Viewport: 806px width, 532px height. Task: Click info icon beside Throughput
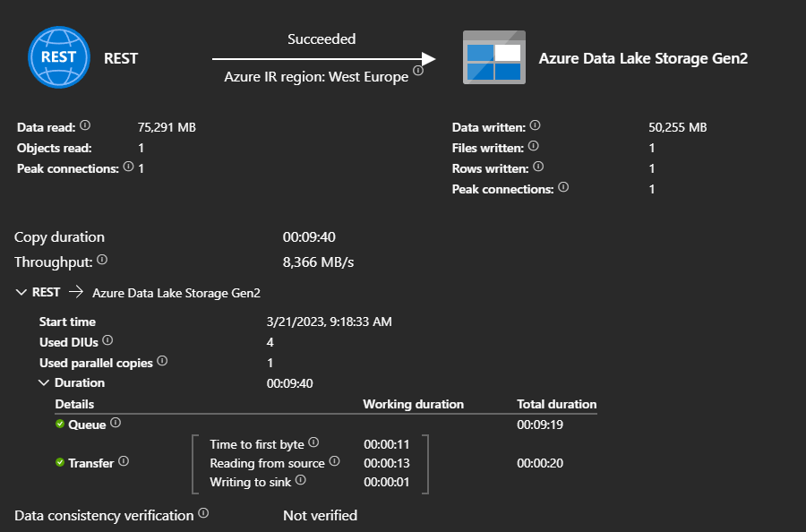click(102, 260)
